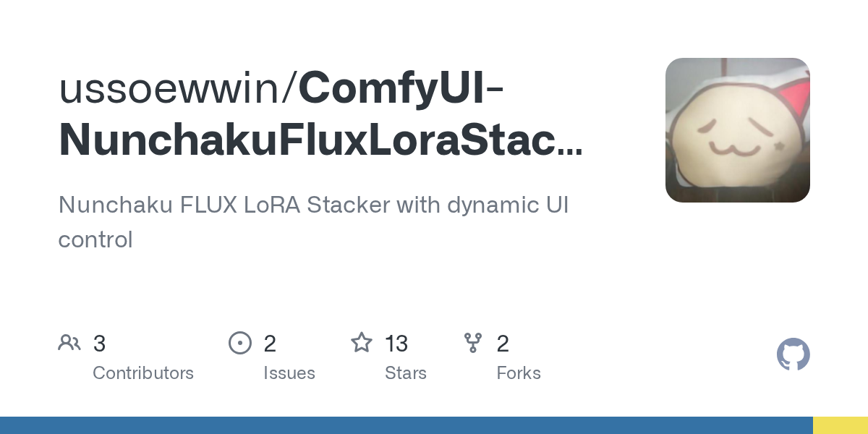The image size is (868, 434).
Task: Click the GitHub Octocat logo
Action: [793, 355]
